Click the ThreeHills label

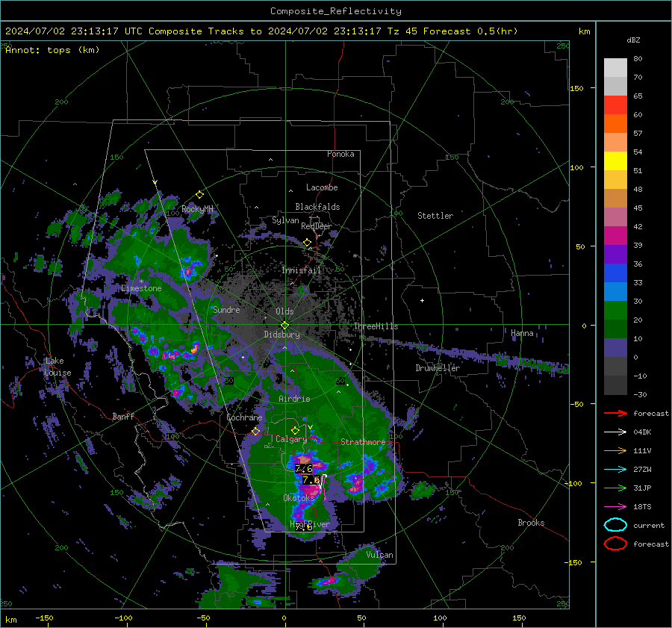[376, 326]
